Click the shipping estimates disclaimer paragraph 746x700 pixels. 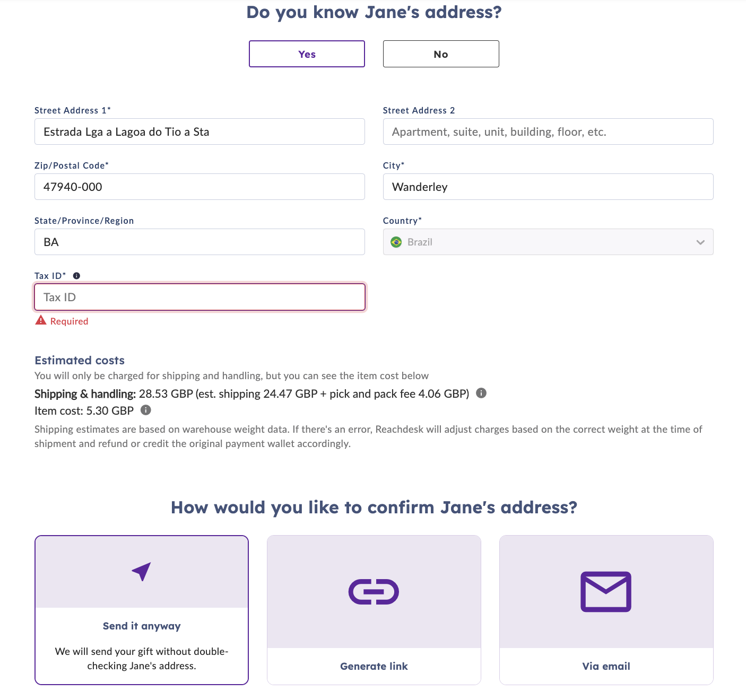[x=368, y=436]
